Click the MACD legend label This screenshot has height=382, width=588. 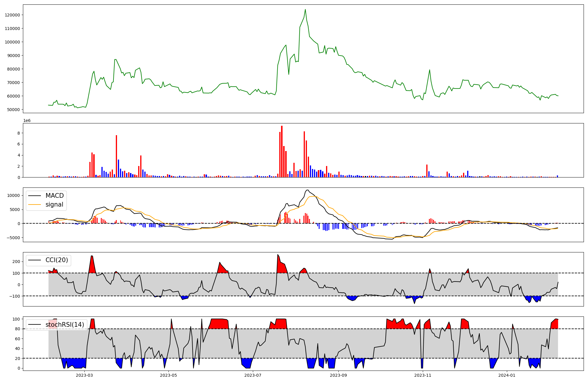pyautogui.click(x=54, y=196)
